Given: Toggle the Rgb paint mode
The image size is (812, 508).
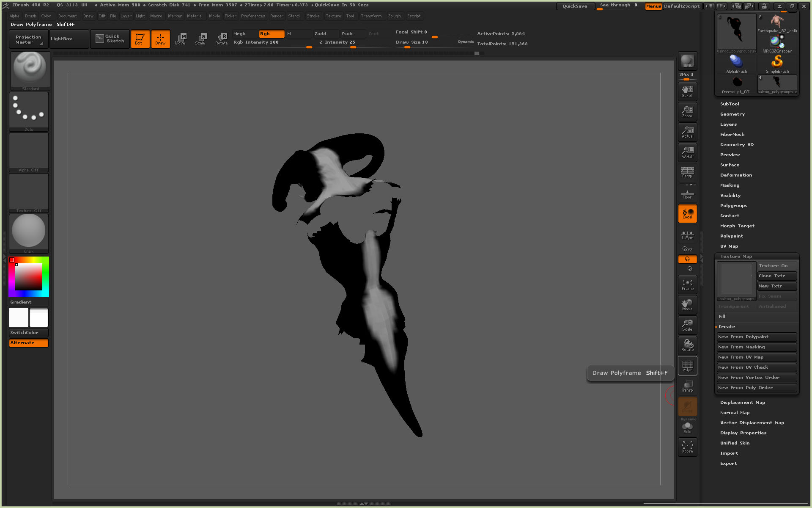Looking at the screenshot, I should pos(271,34).
